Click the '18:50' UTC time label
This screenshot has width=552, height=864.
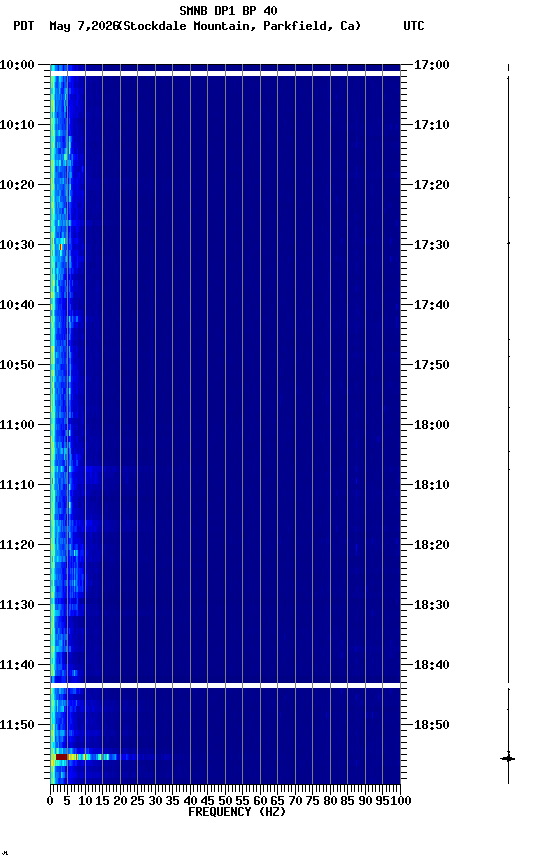point(432,726)
